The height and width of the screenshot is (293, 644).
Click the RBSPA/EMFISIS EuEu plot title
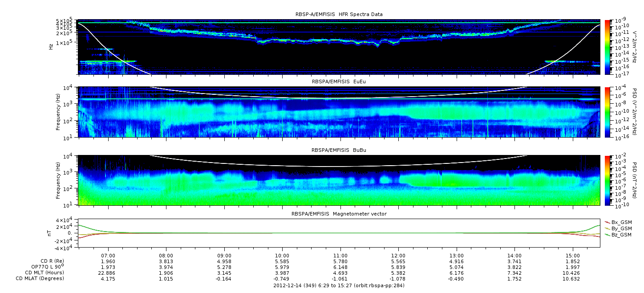coord(339,82)
